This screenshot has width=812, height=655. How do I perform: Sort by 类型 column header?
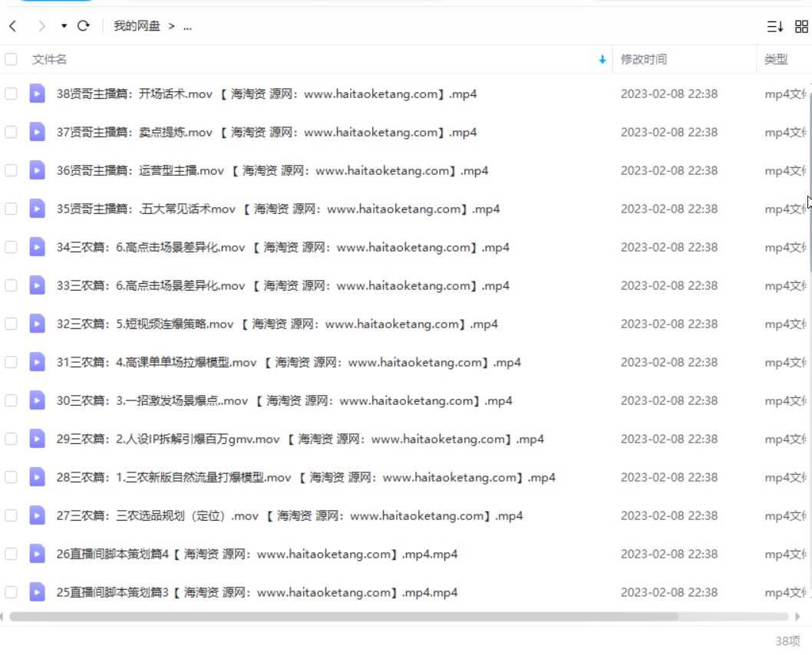click(x=776, y=60)
